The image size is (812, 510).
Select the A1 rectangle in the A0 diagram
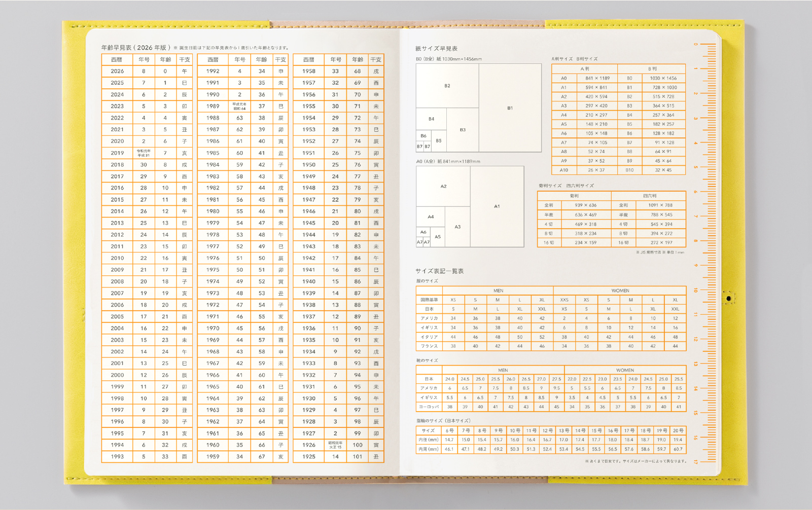(497, 206)
